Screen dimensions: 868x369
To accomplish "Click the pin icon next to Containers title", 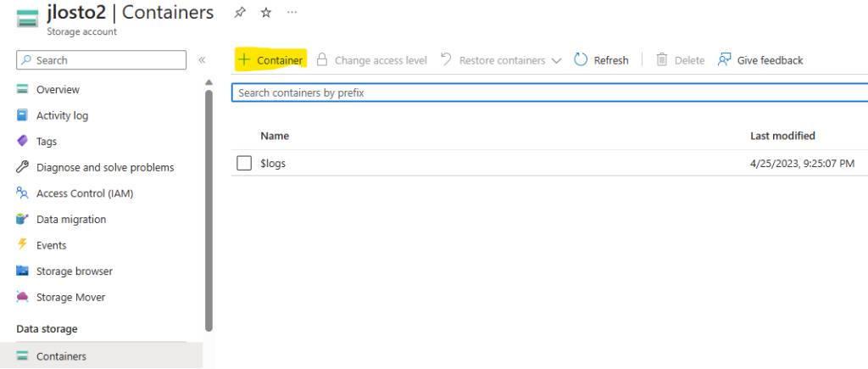I will (x=240, y=13).
